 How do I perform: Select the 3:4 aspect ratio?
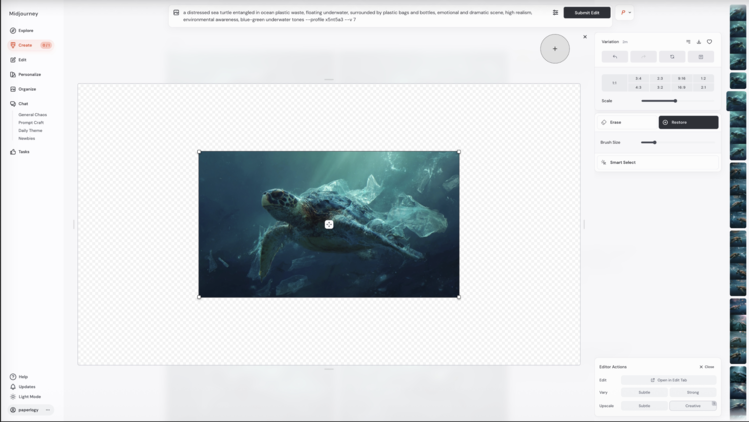point(638,78)
